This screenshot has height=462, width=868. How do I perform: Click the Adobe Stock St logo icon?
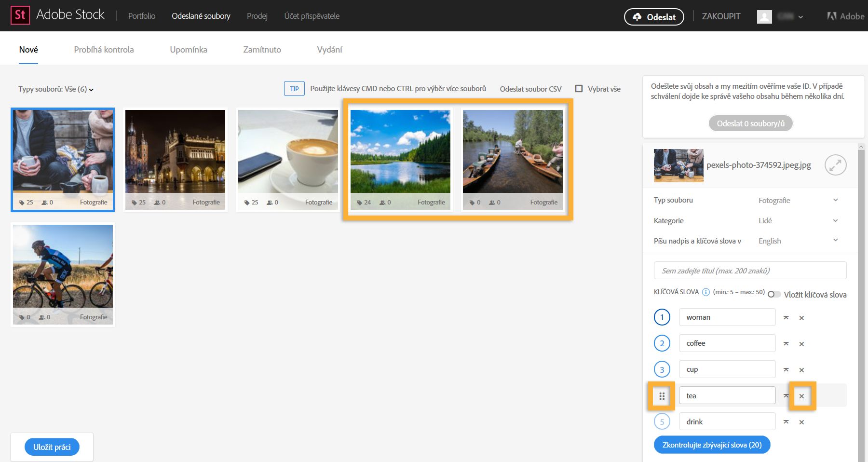click(20, 15)
